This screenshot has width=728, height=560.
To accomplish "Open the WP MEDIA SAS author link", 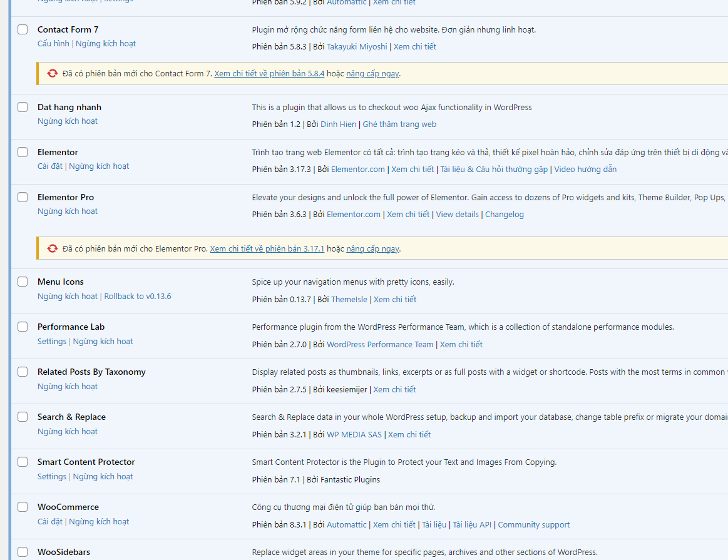I will 354,434.
